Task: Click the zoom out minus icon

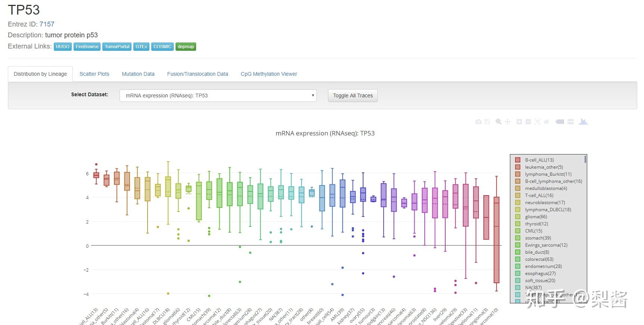Action: [528, 122]
